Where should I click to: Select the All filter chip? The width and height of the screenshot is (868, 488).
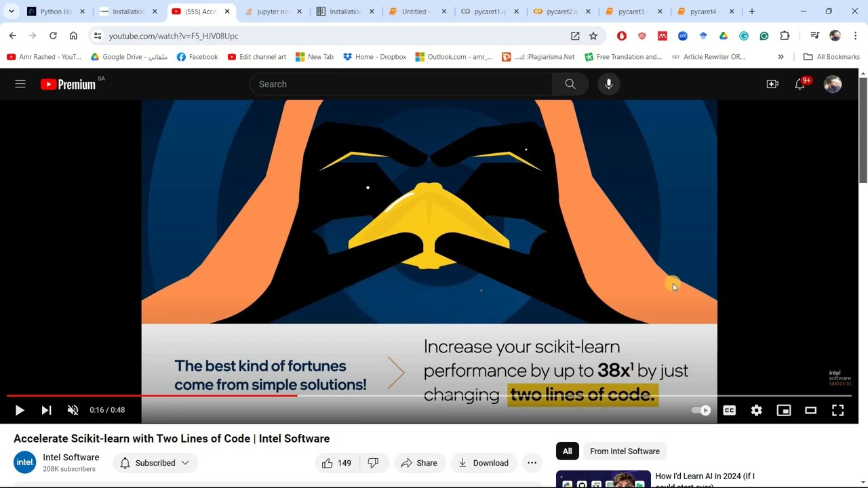click(x=568, y=451)
